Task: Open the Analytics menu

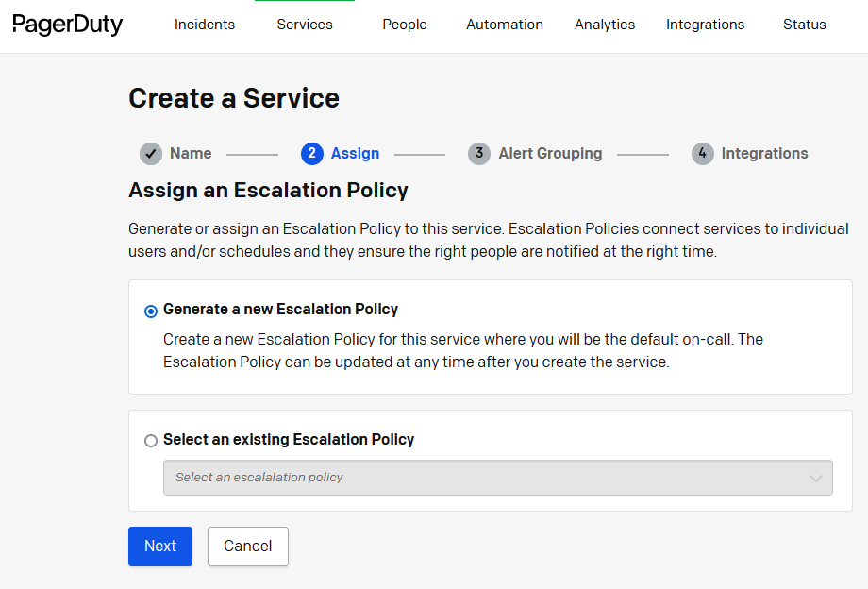Action: [x=605, y=25]
